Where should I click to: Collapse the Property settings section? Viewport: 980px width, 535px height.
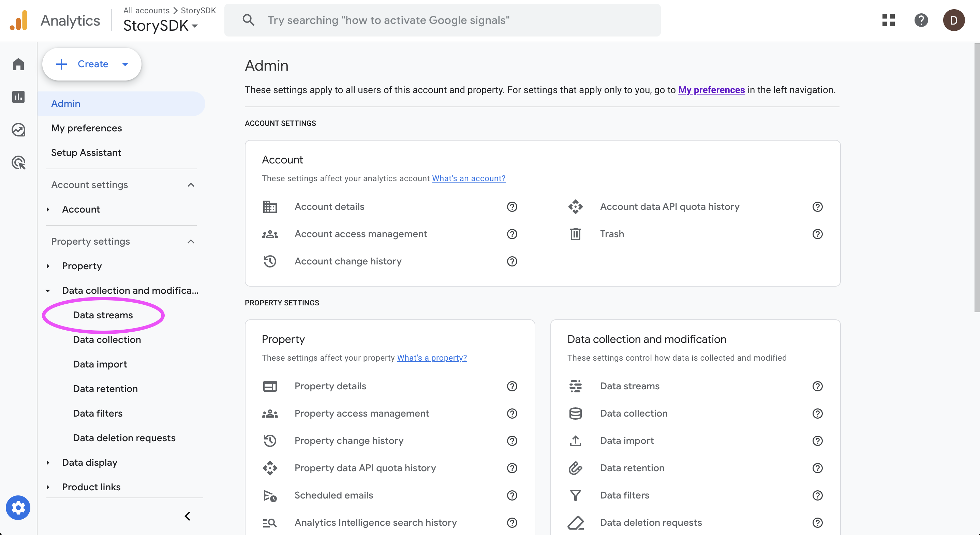(191, 242)
